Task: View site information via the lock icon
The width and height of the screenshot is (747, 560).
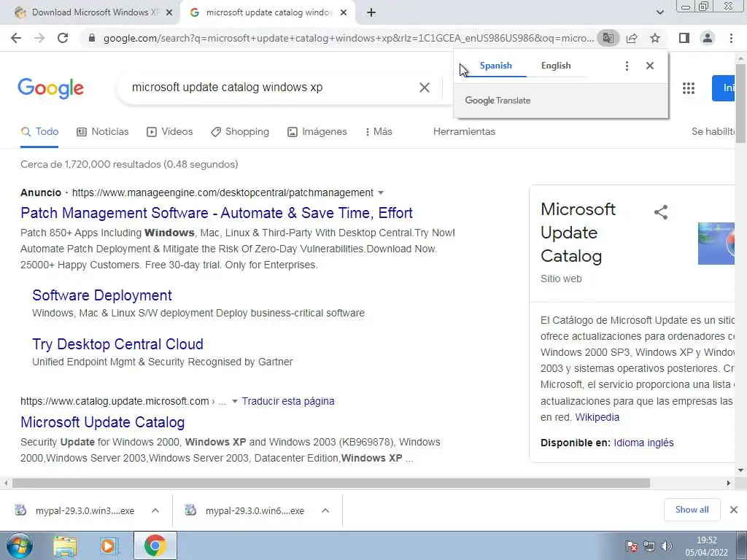Action: pyautogui.click(x=92, y=38)
